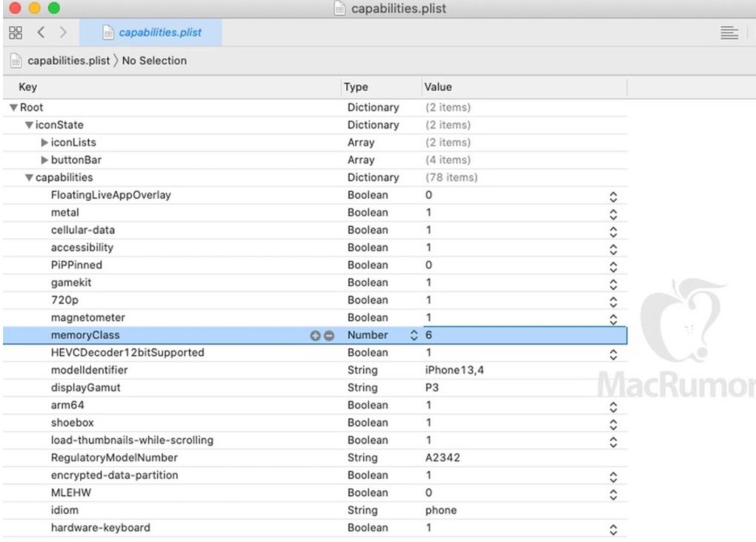This screenshot has height=542, width=756.
Task: Open value stepper for HEVCDecoder12bitSupported
Action: [613, 354]
